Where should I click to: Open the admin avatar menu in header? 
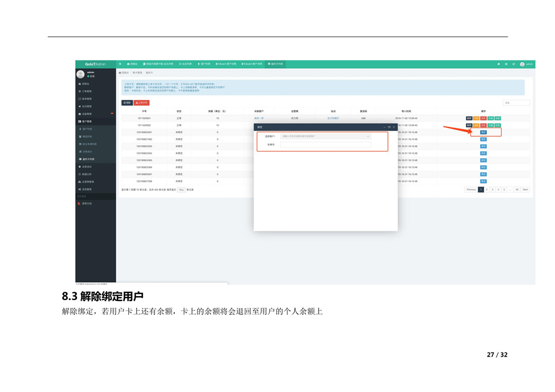[526, 64]
